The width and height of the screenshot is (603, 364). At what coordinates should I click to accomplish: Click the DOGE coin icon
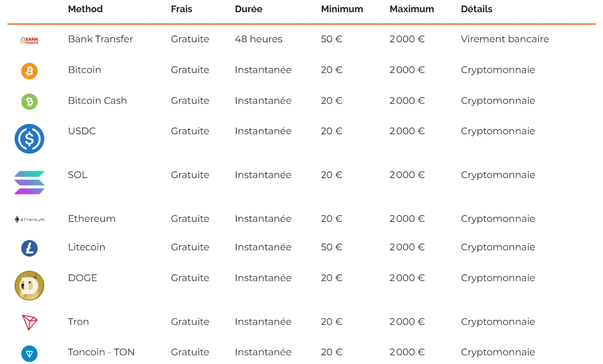(29, 286)
